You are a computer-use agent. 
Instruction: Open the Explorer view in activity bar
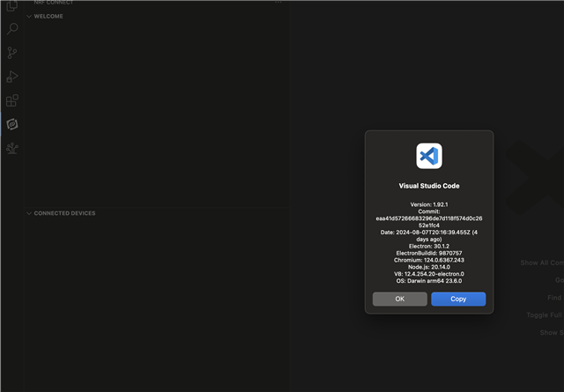[11, 5]
